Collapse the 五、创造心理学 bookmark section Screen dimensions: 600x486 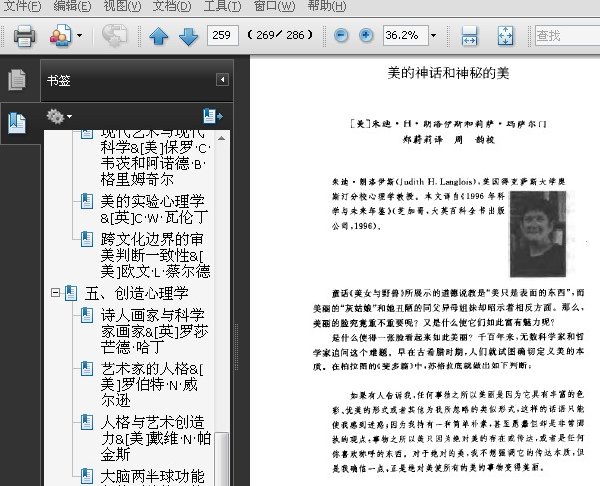click(x=55, y=293)
